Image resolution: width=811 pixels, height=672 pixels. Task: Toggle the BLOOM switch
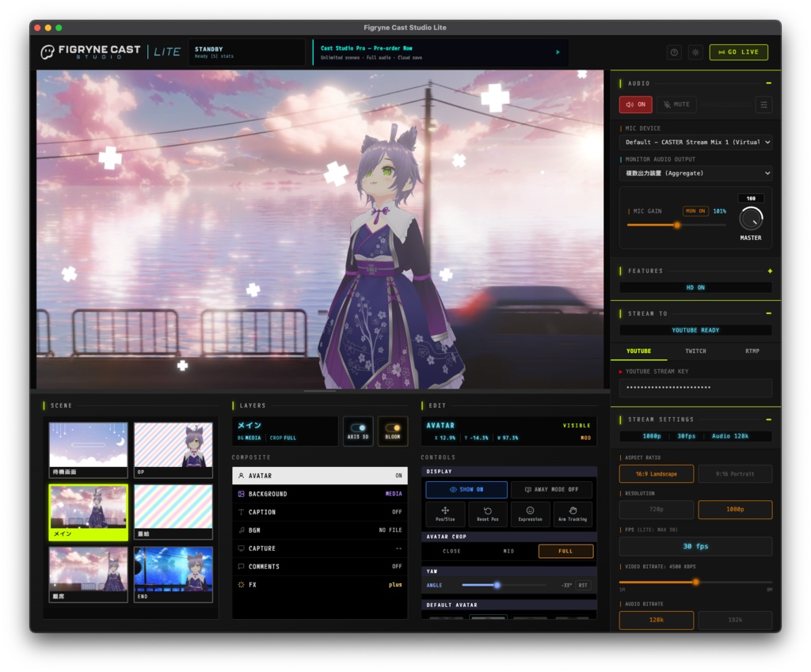[x=393, y=431]
